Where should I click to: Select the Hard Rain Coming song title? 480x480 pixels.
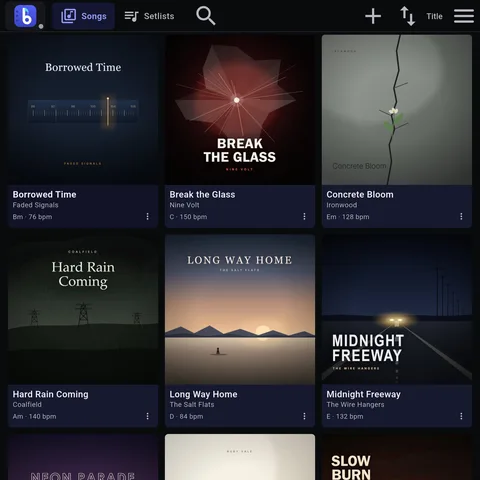[x=50, y=394]
